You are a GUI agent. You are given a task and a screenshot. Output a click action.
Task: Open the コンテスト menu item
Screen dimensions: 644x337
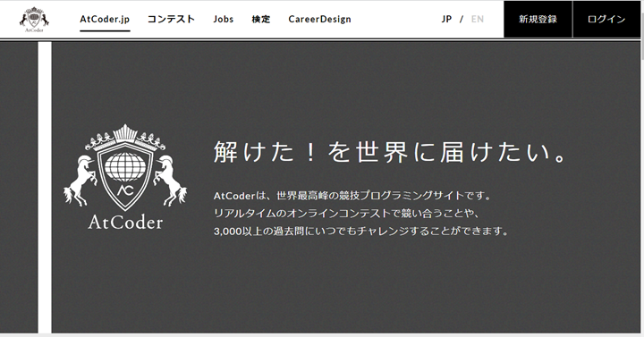point(171,20)
